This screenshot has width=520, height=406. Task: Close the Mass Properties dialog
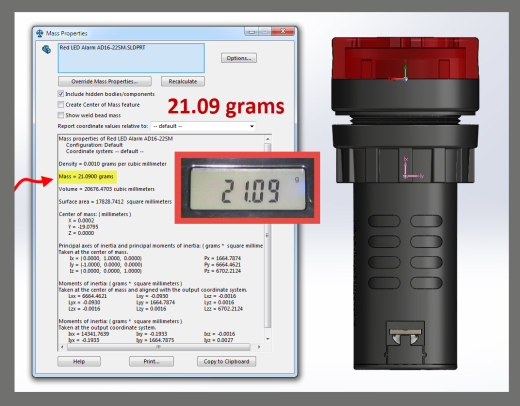point(283,31)
